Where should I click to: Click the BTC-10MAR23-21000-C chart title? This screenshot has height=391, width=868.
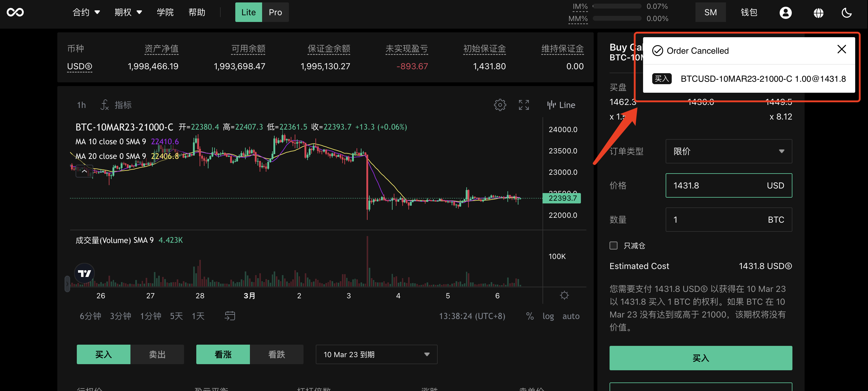(124, 127)
